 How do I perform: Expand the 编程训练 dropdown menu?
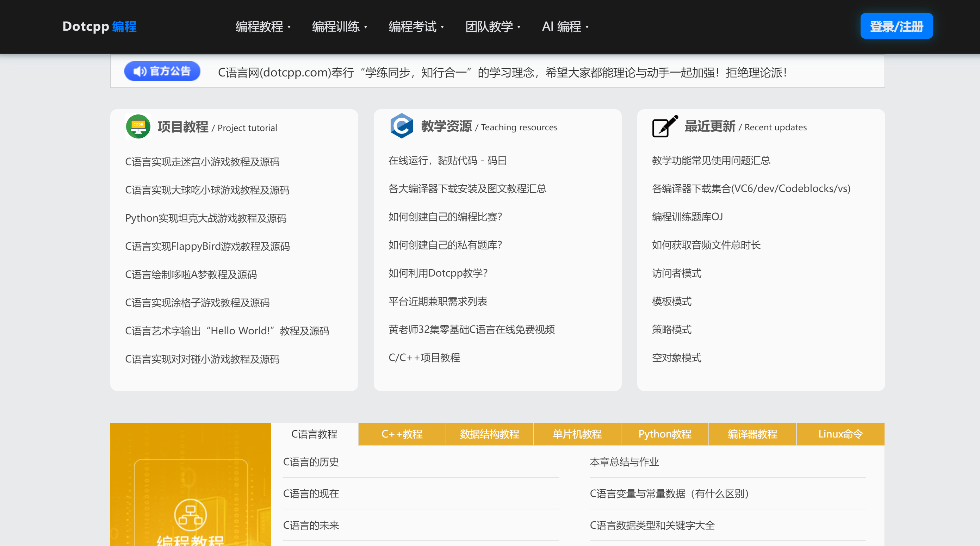[339, 27]
